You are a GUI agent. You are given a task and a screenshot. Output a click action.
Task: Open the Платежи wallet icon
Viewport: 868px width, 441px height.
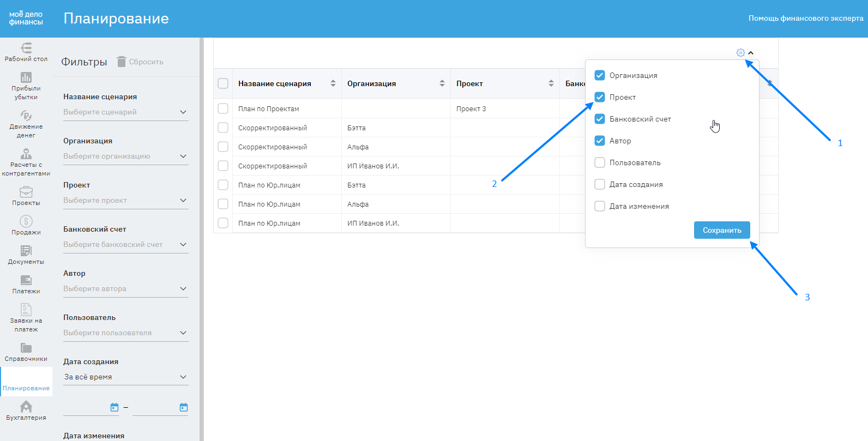(26, 280)
